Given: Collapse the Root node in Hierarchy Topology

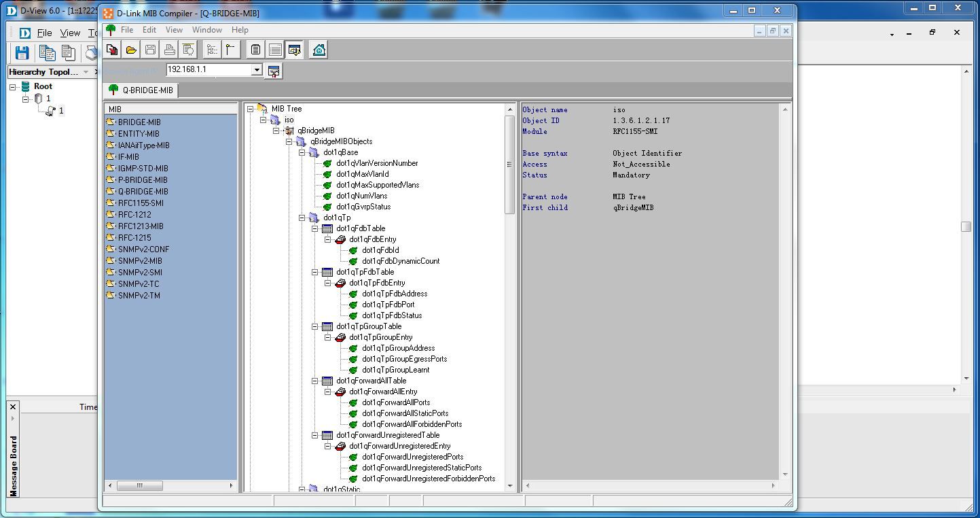Looking at the screenshot, I should 13,86.
